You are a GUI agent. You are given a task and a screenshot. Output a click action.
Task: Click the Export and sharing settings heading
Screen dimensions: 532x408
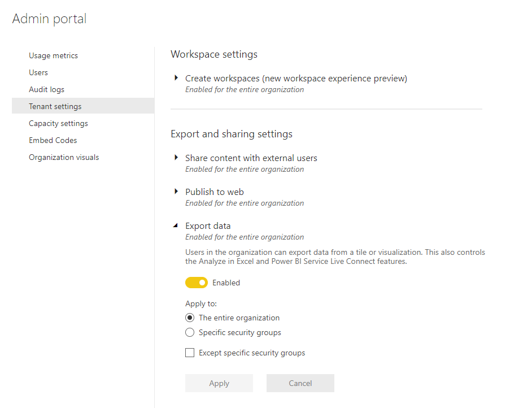point(232,134)
